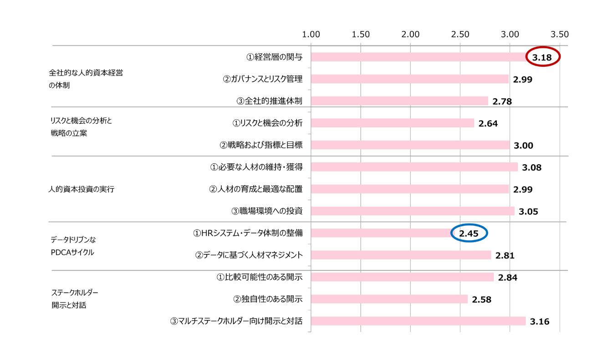Click the 3.50 axis tick label
Screen dimensions: 592x364
tap(560, 34)
